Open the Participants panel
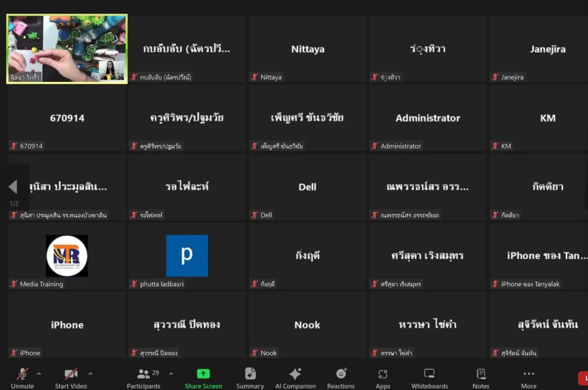Image resolution: width=588 pixels, height=390 pixels. click(144, 377)
